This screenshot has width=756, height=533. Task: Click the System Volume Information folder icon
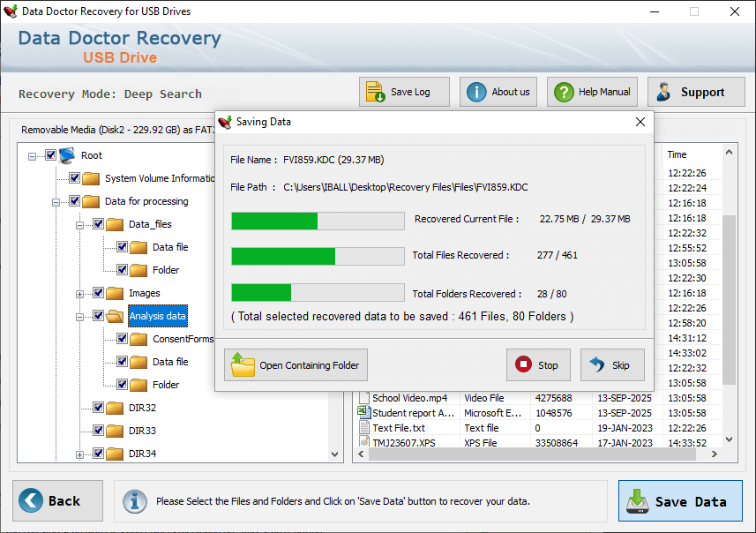(91, 178)
